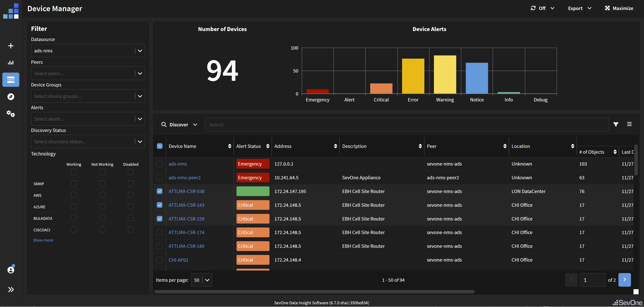644x307 pixels.
Task: Click Emergency status of ads-nms-peer2
Action: point(253,178)
